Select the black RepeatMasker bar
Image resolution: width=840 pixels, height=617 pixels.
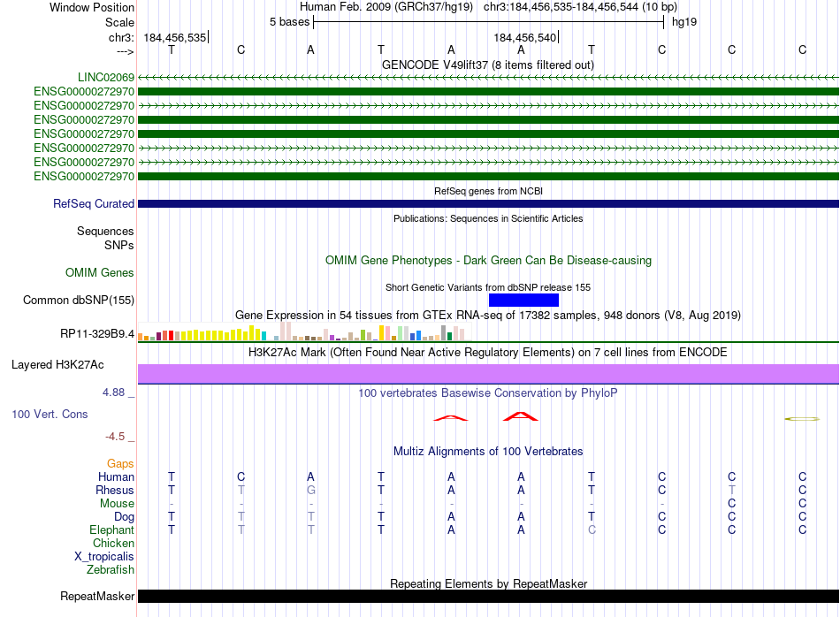(x=488, y=596)
